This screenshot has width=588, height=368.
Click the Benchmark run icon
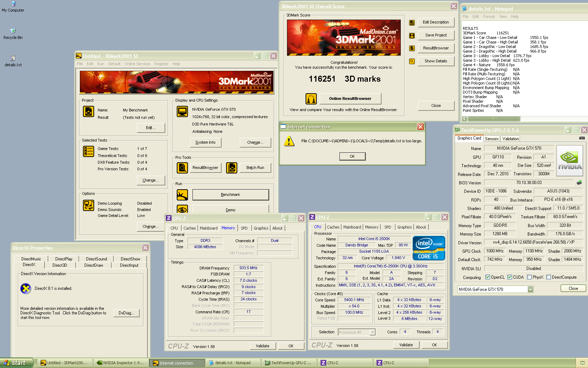pos(182,195)
